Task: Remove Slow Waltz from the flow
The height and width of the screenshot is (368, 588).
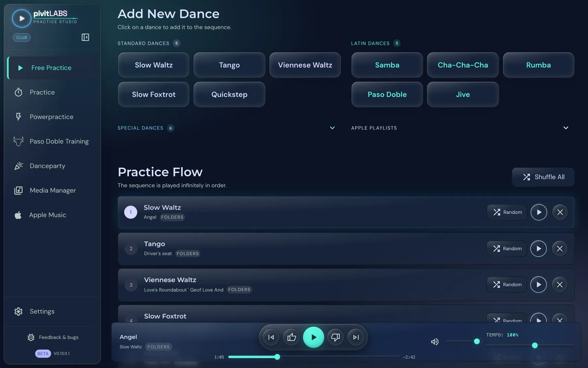Action: (x=560, y=212)
